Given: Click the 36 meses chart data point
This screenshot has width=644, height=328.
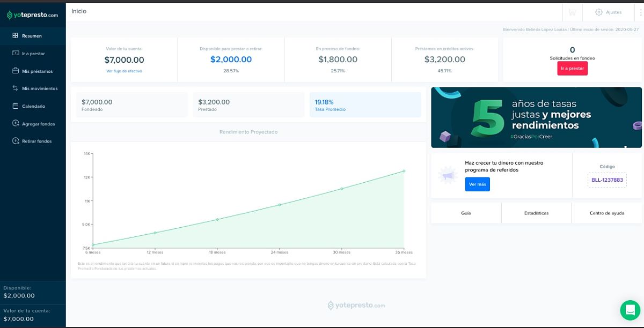Looking at the screenshot, I should coord(404,171).
